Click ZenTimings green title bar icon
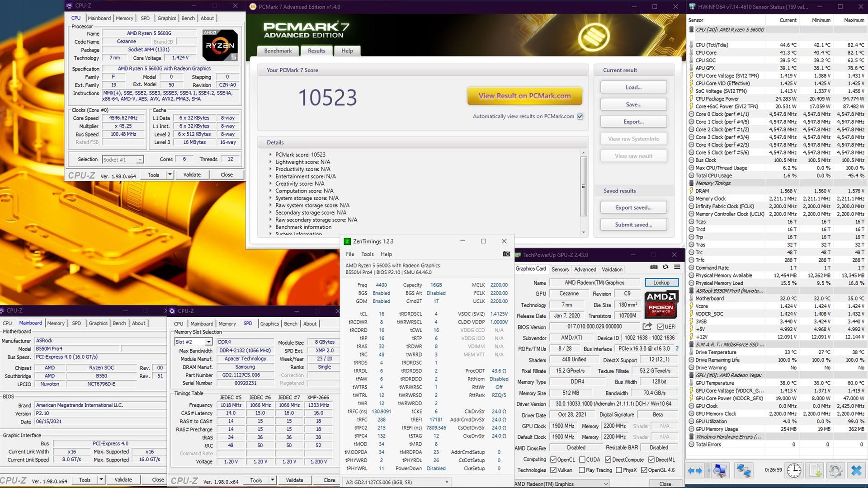The height and width of the screenshot is (488, 868). point(347,242)
